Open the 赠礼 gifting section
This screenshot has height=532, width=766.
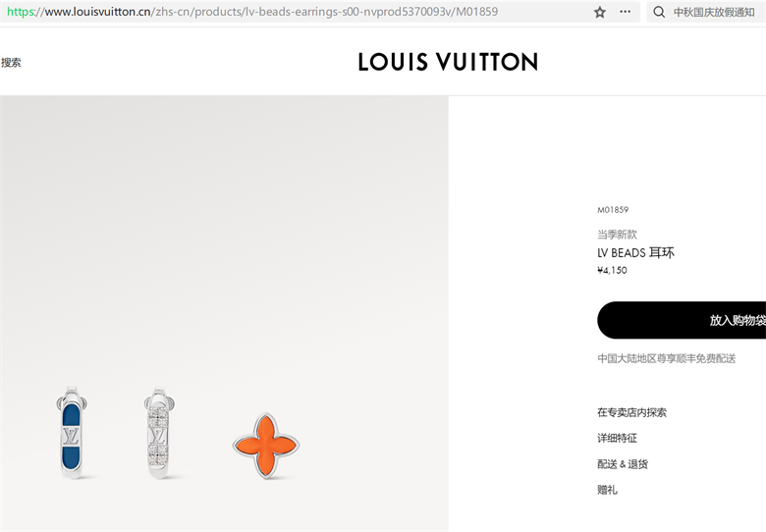point(607,490)
